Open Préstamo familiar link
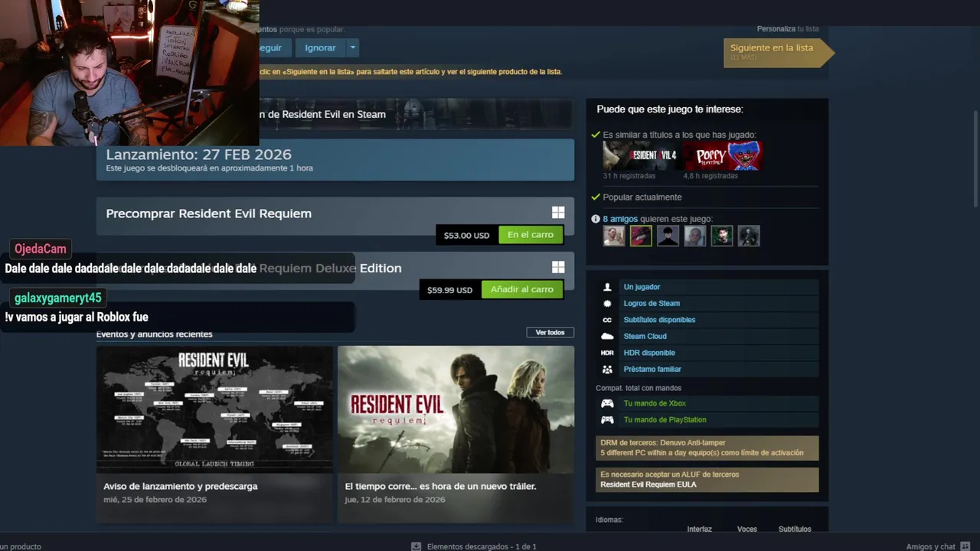Screen dimensions: 980x551 [652, 369]
